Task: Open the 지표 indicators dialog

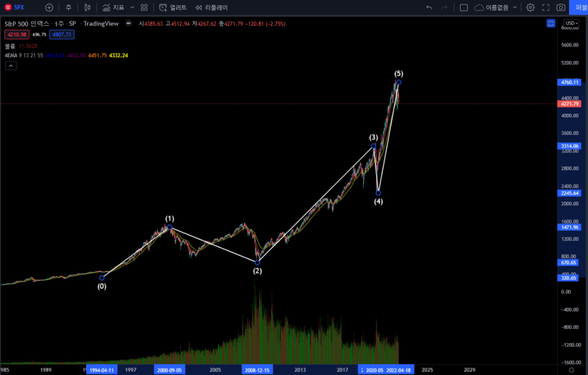Action: pyautogui.click(x=114, y=8)
